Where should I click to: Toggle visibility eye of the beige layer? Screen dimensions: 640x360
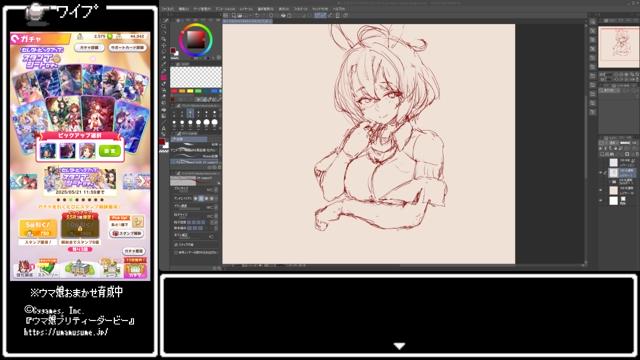click(x=601, y=190)
